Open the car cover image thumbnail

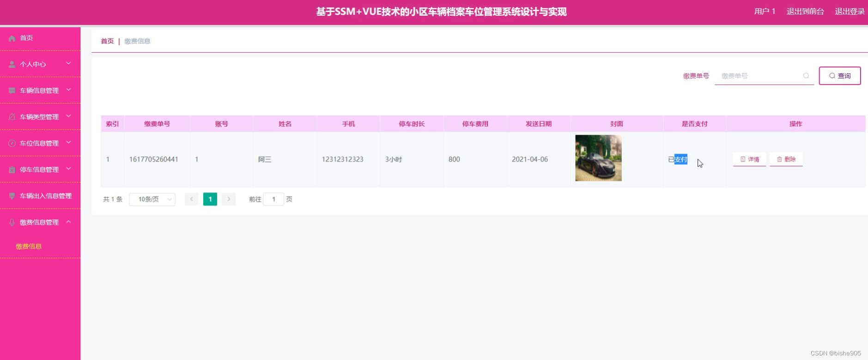[598, 158]
